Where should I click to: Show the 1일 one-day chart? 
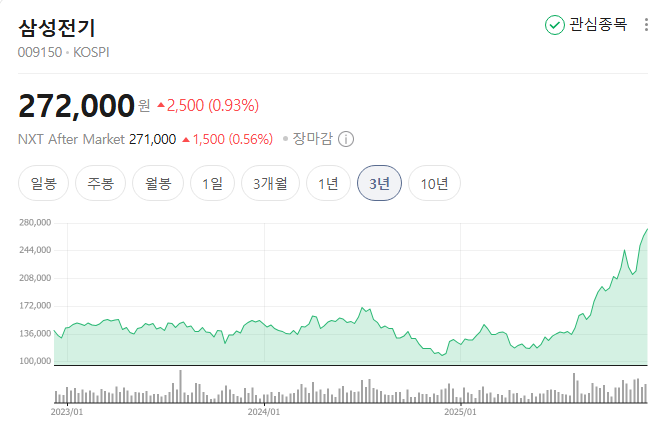tap(212, 183)
